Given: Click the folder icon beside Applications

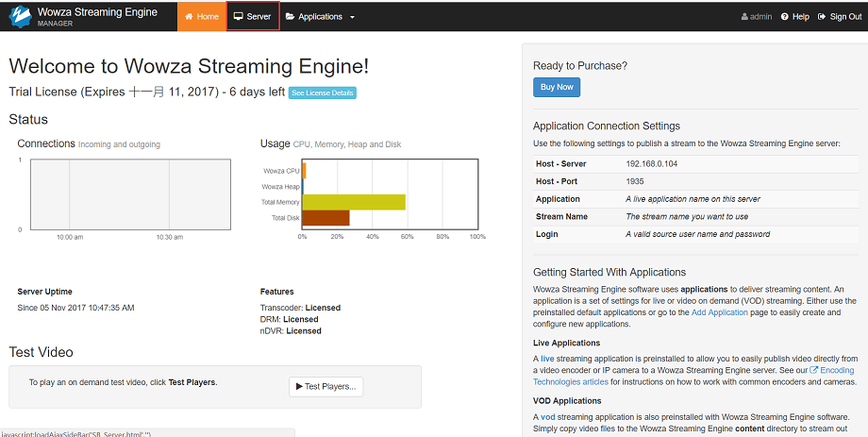Looking at the screenshot, I should pos(290,17).
